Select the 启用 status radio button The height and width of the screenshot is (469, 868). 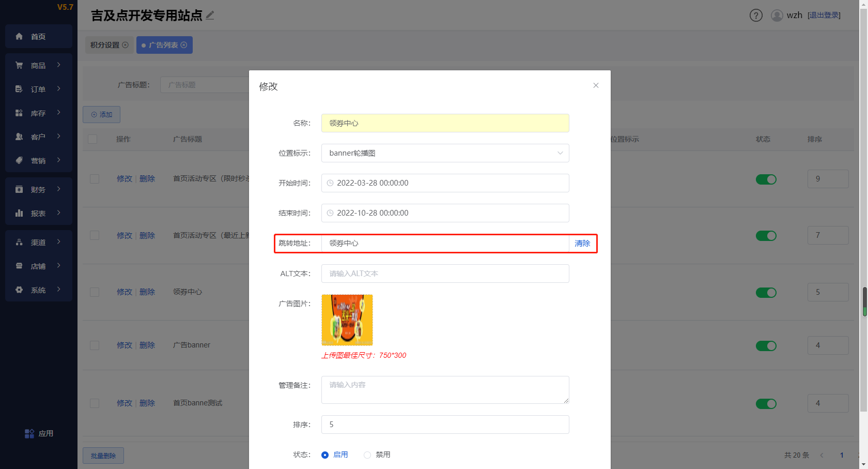[325, 455]
